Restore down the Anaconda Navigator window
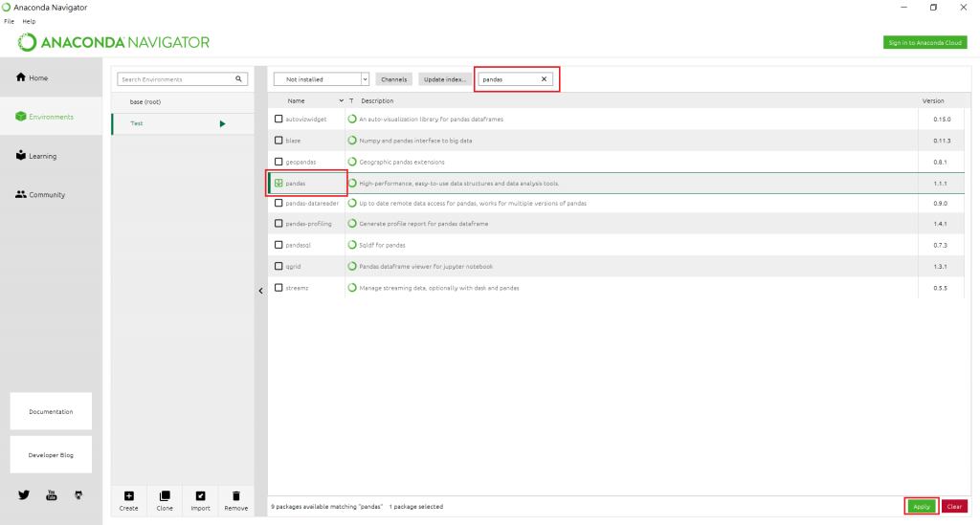Viewport: 980px width, 525px height. (933, 8)
